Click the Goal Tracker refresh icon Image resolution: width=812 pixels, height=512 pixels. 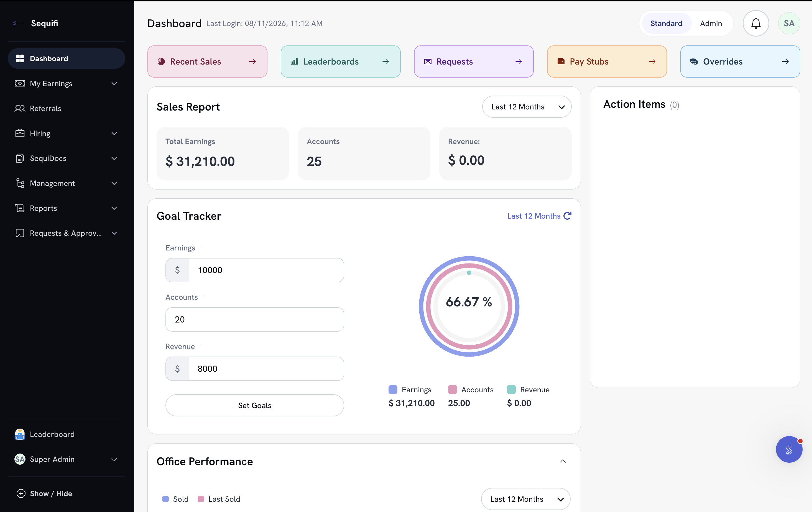tap(567, 216)
